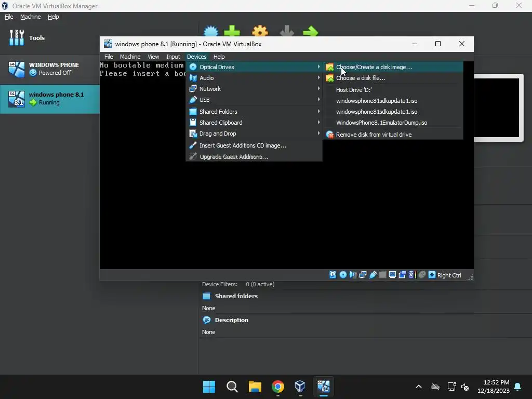532x399 pixels.
Task: Choose/Create a disk image option
Action: click(393, 67)
